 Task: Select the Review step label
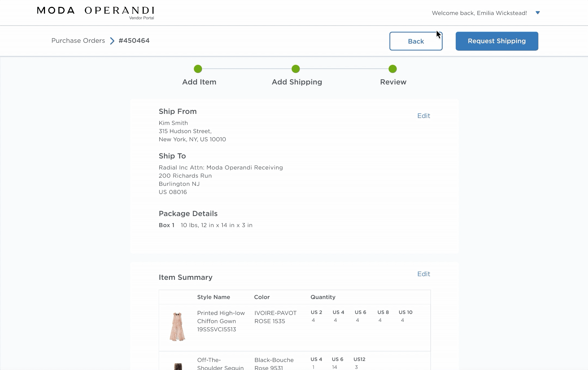point(393,82)
